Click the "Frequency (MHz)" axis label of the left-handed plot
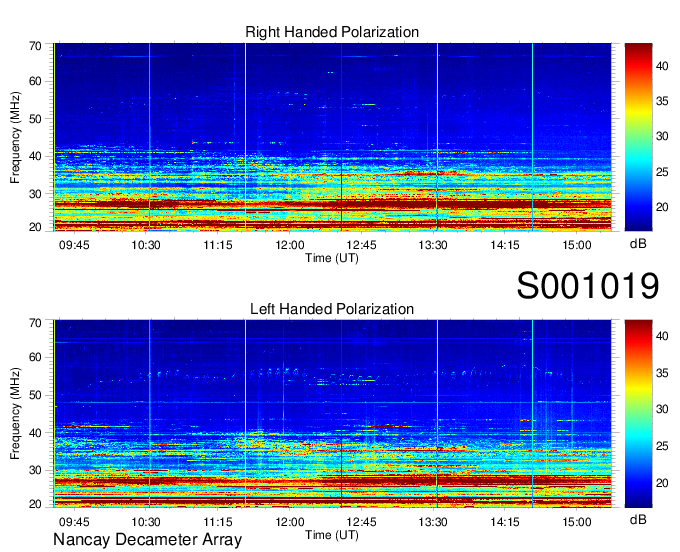This screenshot has height=552, width=680. point(15,414)
